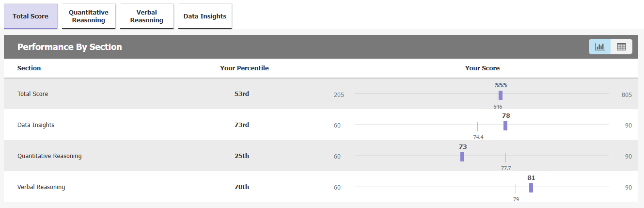Screen dimensions: 644x208
Task: Open the Quantitative Reasoning tab
Action: (x=89, y=16)
